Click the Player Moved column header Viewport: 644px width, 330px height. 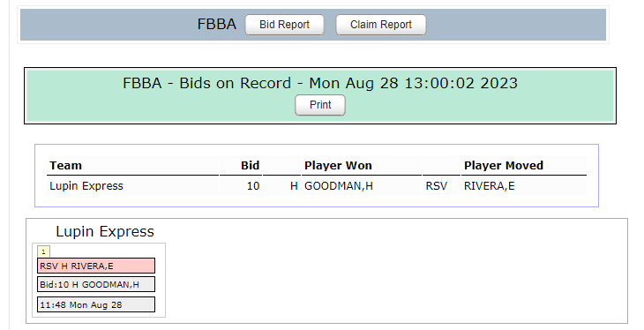click(504, 166)
